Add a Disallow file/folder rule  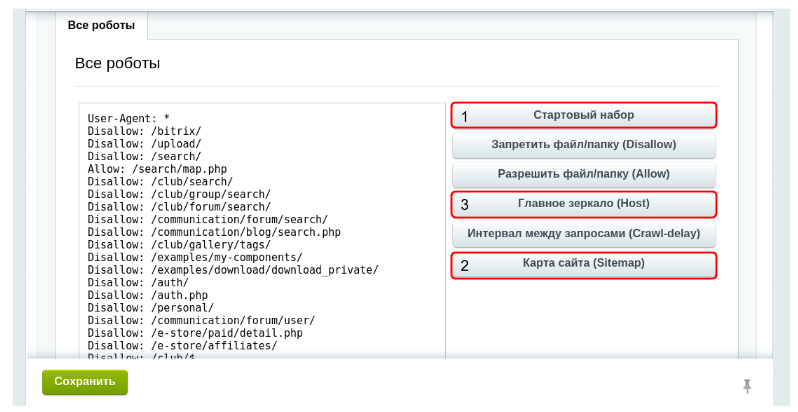[584, 145]
